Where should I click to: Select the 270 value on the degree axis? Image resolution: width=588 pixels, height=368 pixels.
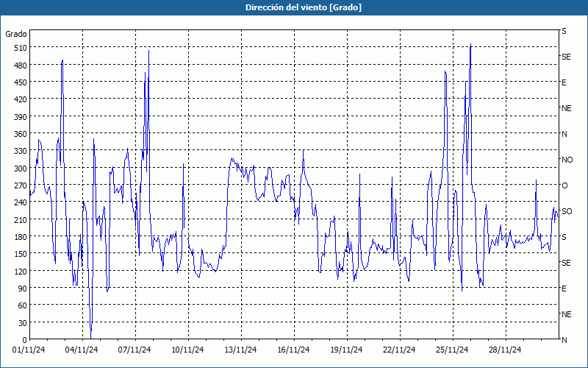tap(21, 185)
